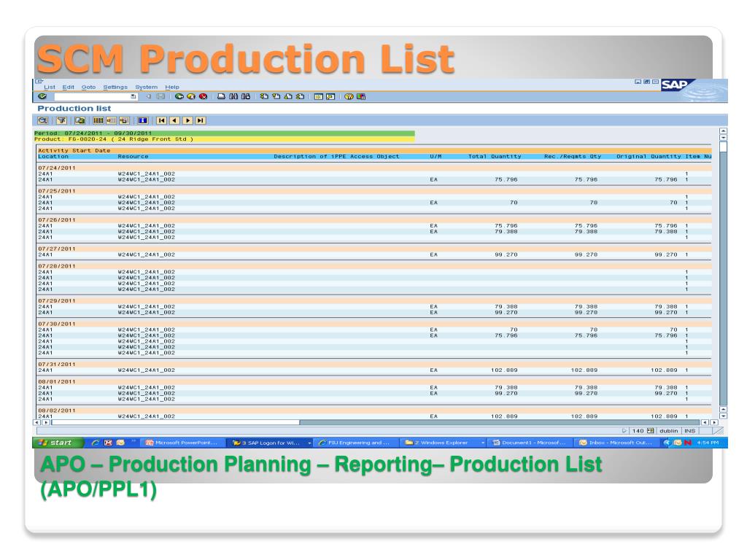Jump to last column arrow button
Image resolution: width=747 pixels, height=560 pixels.
click(x=201, y=120)
